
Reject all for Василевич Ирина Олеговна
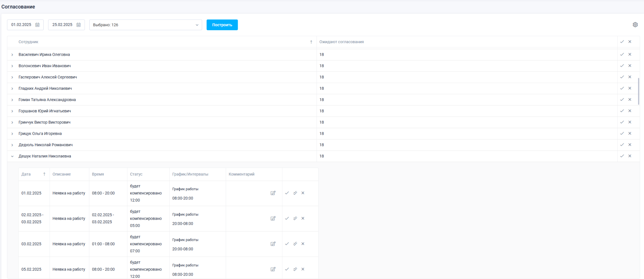(x=630, y=54)
